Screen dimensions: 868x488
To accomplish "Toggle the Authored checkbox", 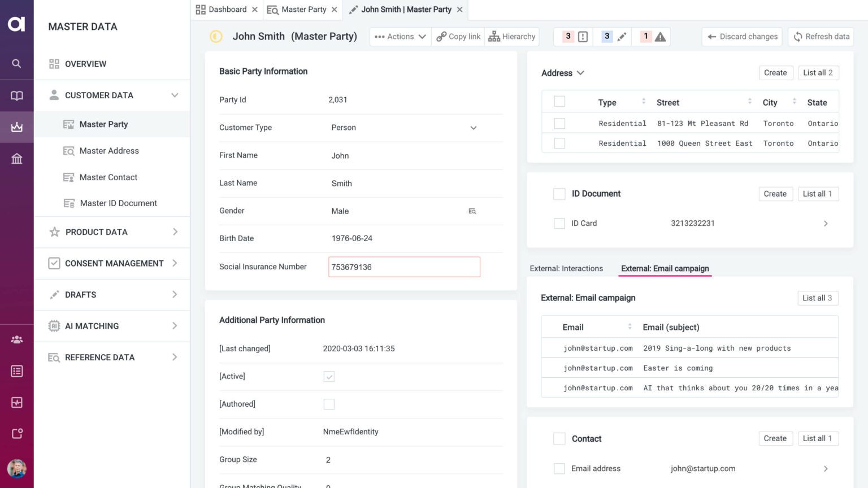I will (329, 404).
